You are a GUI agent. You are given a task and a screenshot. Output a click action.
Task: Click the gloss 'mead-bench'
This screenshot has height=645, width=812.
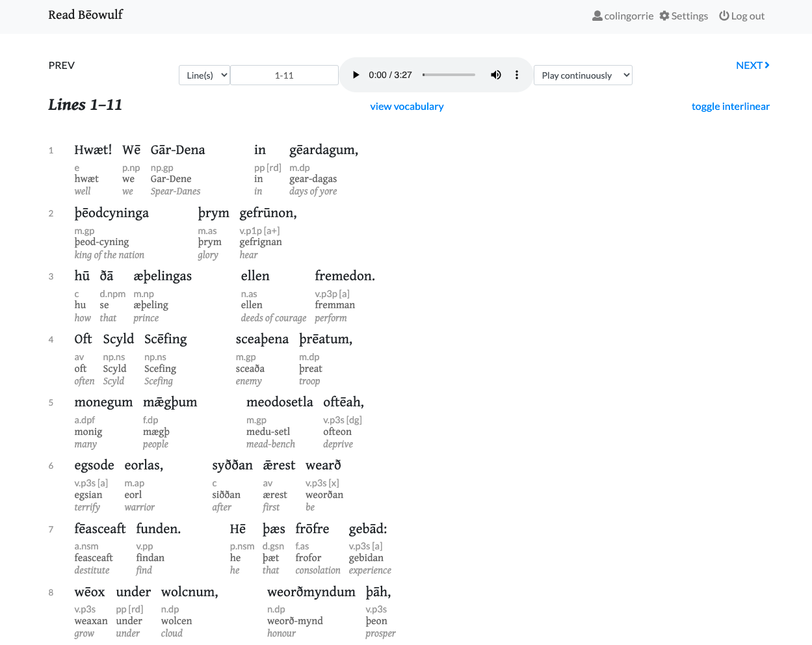click(x=270, y=444)
